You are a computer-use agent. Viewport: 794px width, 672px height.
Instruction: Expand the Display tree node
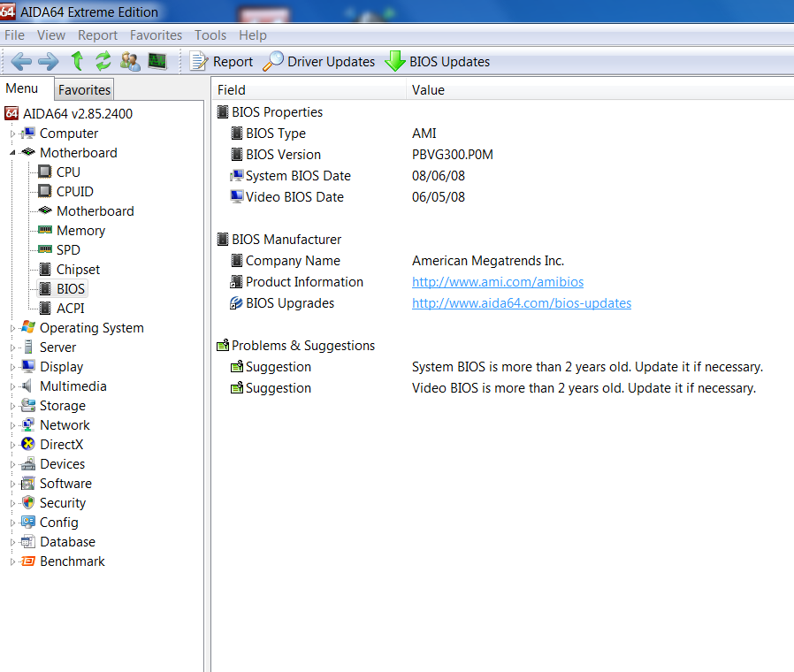[12, 367]
